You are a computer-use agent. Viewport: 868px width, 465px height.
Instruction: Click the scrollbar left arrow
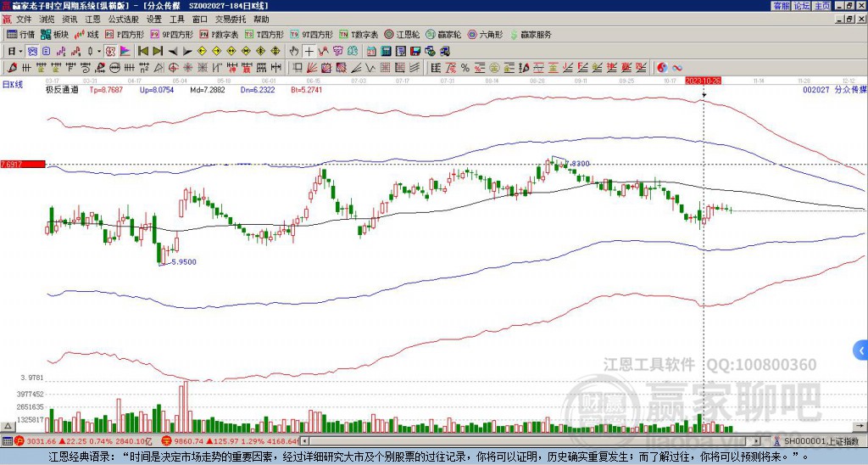304,441
